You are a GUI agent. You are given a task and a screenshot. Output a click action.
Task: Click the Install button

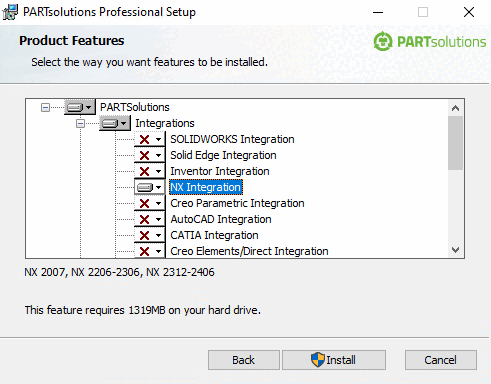pos(334,360)
